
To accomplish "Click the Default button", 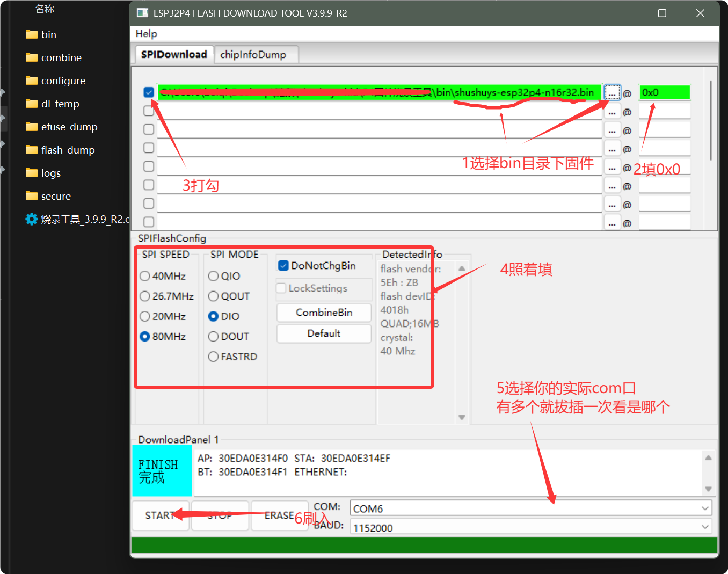I will [x=324, y=333].
